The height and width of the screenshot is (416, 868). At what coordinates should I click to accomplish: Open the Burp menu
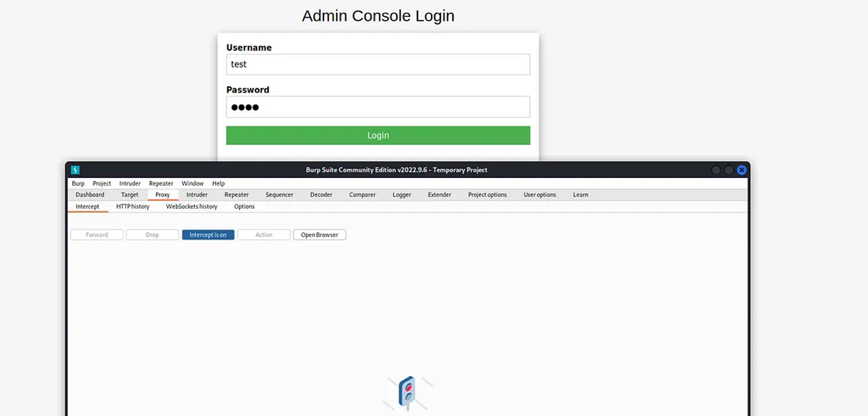click(x=78, y=183)
